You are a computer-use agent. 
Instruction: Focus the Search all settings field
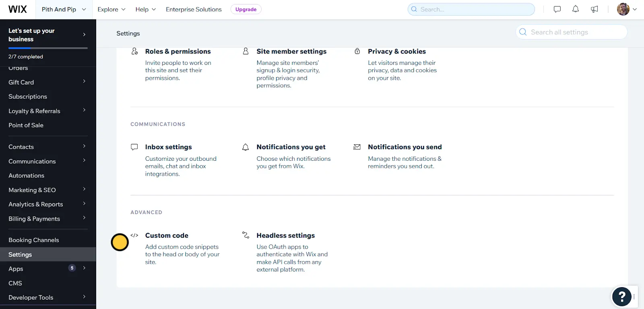(x=572, y=32)
